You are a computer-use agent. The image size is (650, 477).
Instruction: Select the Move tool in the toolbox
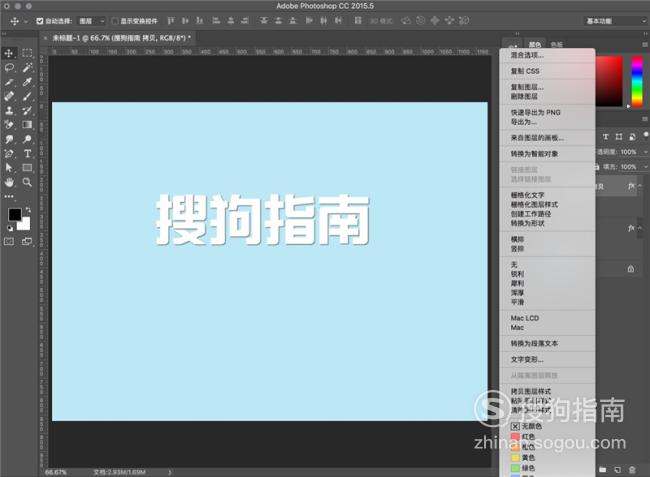(x=9, y=53)
